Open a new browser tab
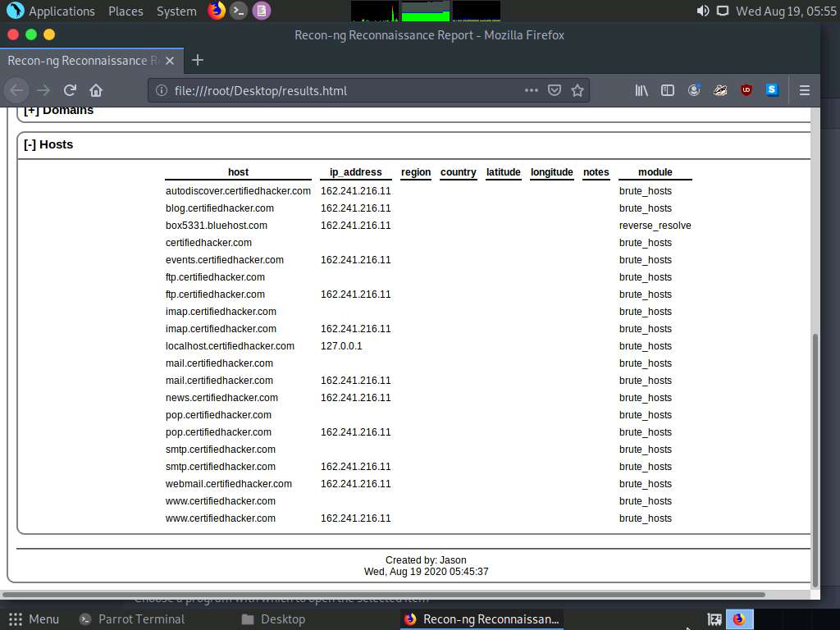The width and height of the screenshot is (840, 630). [198, 60]
